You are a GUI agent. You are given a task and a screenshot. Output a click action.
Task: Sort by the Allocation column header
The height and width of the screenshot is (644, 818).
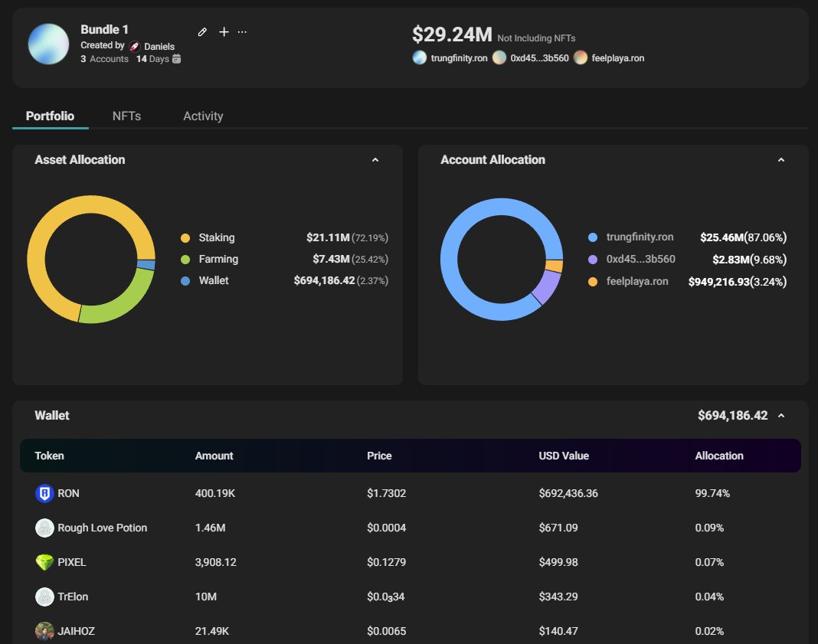click(x=719, y=456)
